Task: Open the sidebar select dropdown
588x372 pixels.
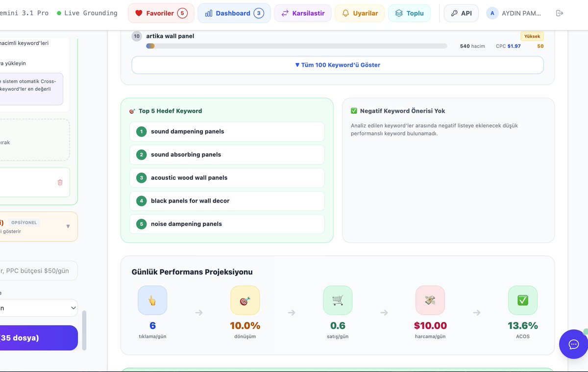Action: pos(39,308)
